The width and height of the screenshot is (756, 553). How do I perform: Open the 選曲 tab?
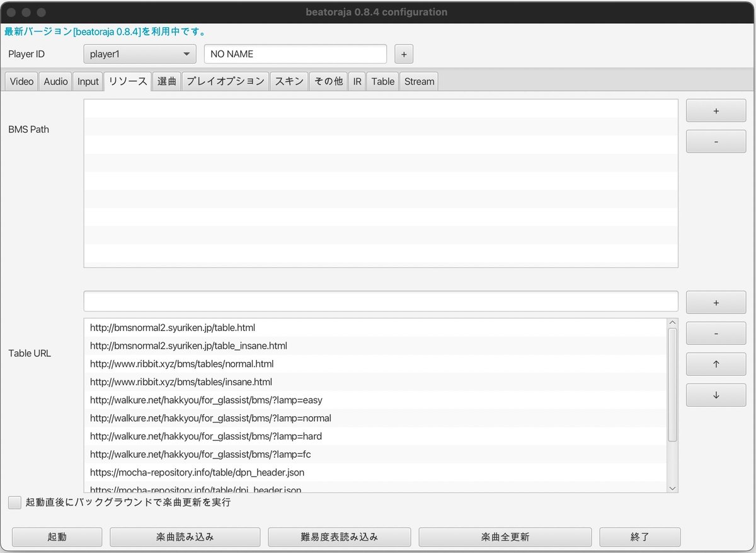click(x=167, y=81)
